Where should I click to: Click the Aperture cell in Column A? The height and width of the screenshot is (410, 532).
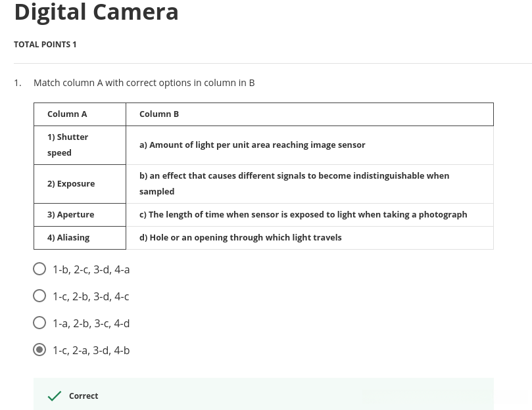pyautogui.click(x=70, y=215)
